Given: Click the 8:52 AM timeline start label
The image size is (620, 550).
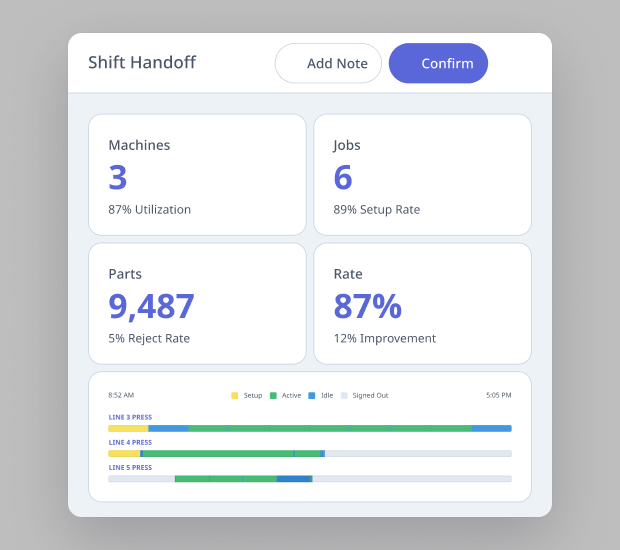Looking at the screenshot, I should pyautogui.click(x=121, y=395).
